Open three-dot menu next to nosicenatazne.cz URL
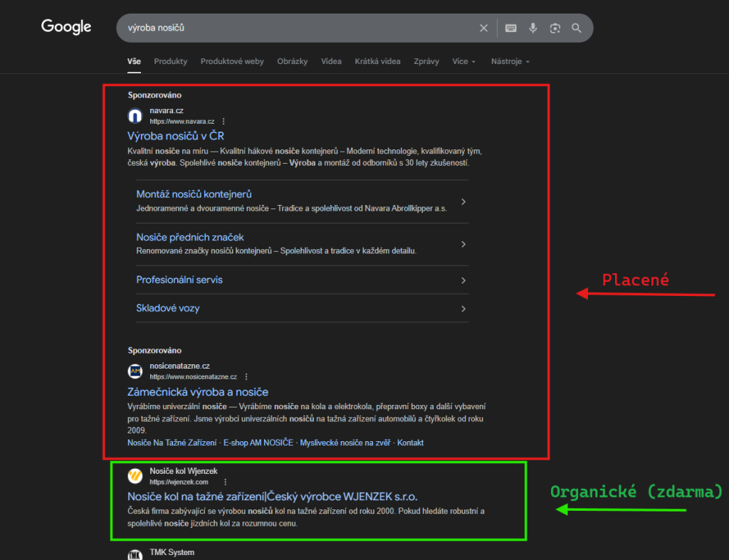The image size is (729, 560). pos(246,377)
